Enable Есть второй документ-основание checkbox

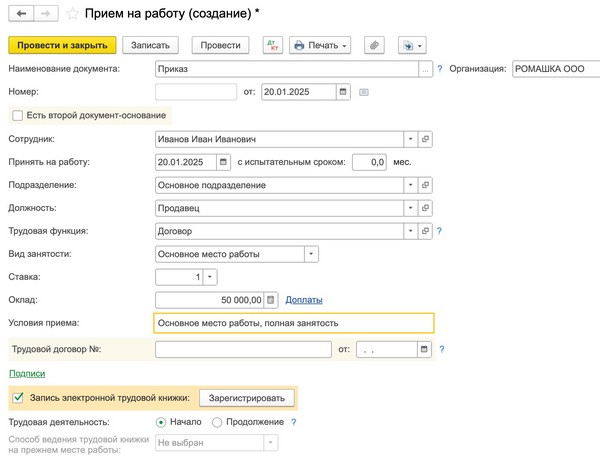click(17, 116)
